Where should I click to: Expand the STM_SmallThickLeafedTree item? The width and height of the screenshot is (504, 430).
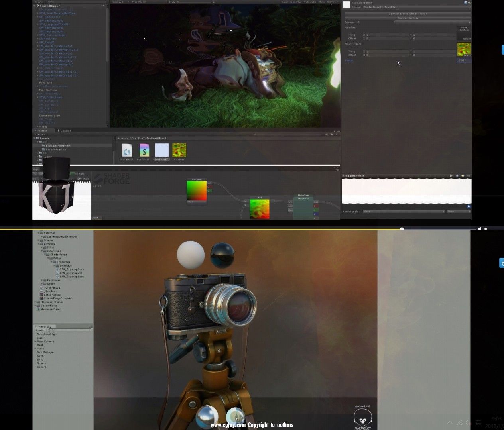(37, 13)
